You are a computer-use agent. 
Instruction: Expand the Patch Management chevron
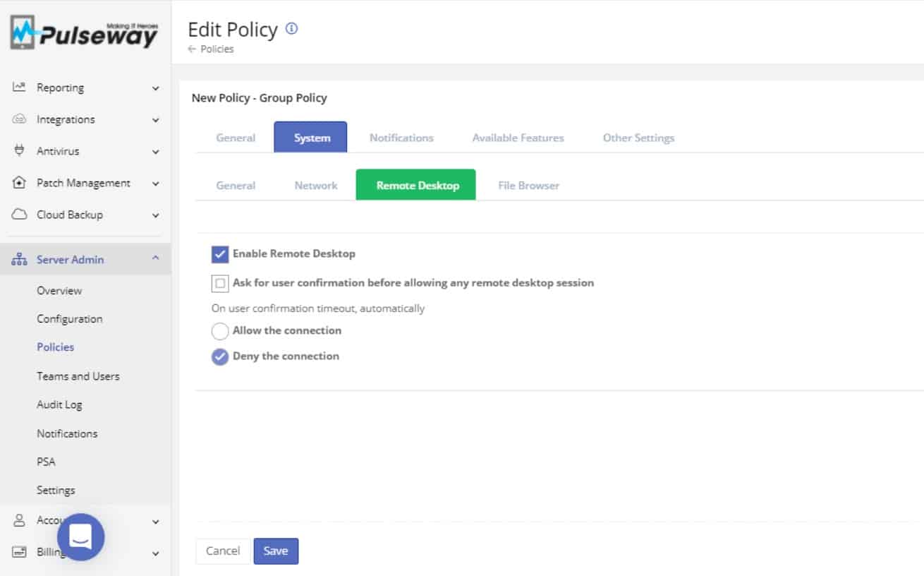[x=156, y=184]
